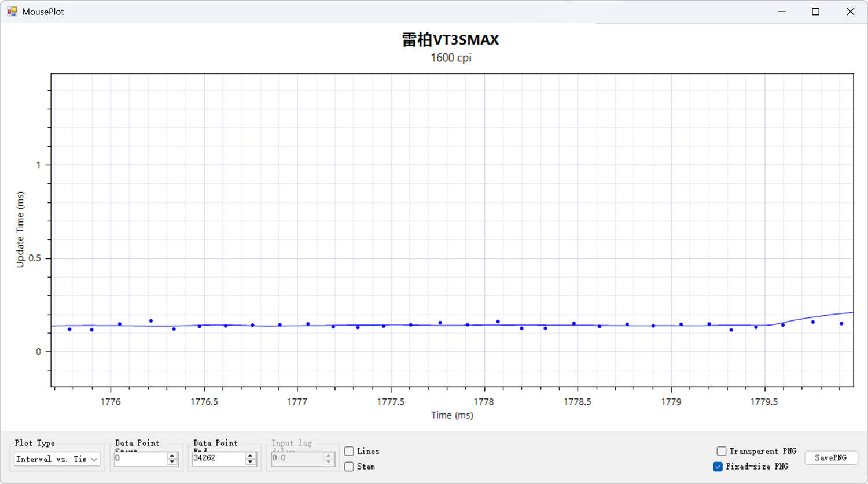
Task: Click the MousePlot app icon in title bar
Action: (12, 12)
